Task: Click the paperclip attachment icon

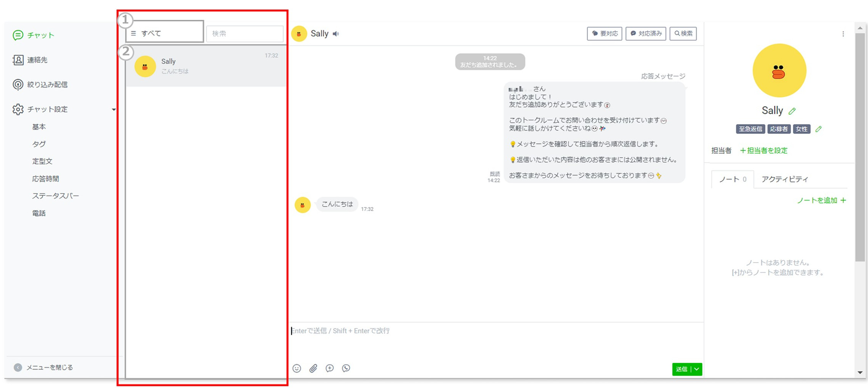Action: [x=313, y=368]
